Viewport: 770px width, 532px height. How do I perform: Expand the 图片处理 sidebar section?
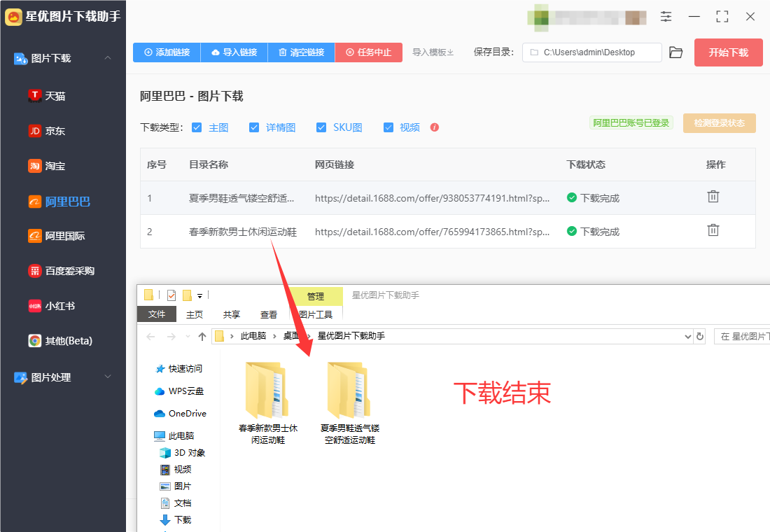[108, 377]
